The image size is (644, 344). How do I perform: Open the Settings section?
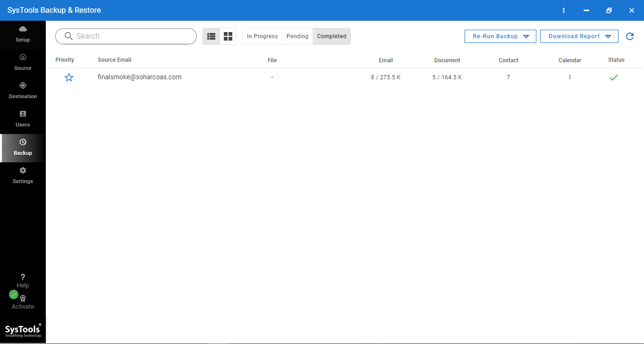[x=22, y=175]
